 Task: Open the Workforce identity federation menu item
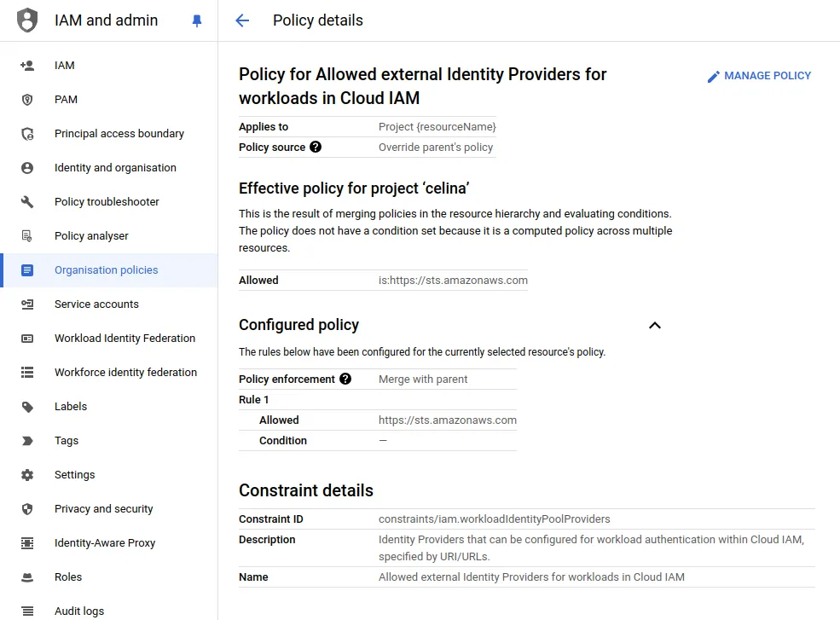[x=125, y=372]
